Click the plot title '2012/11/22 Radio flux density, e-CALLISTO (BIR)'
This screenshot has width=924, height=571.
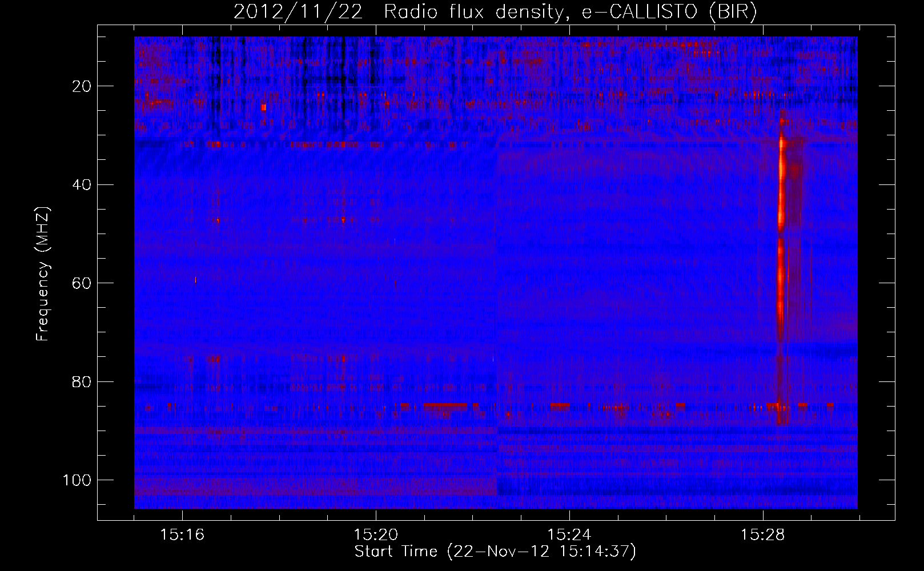point(495,13)
